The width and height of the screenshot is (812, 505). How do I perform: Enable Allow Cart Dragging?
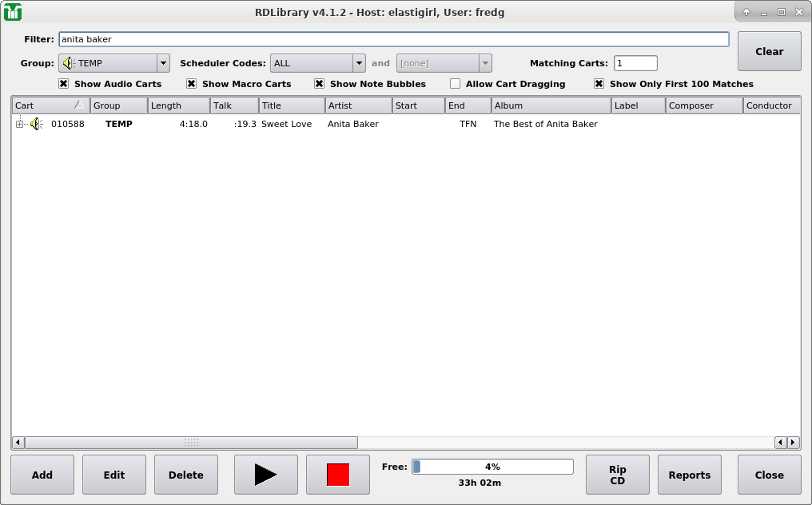point(456,84)
